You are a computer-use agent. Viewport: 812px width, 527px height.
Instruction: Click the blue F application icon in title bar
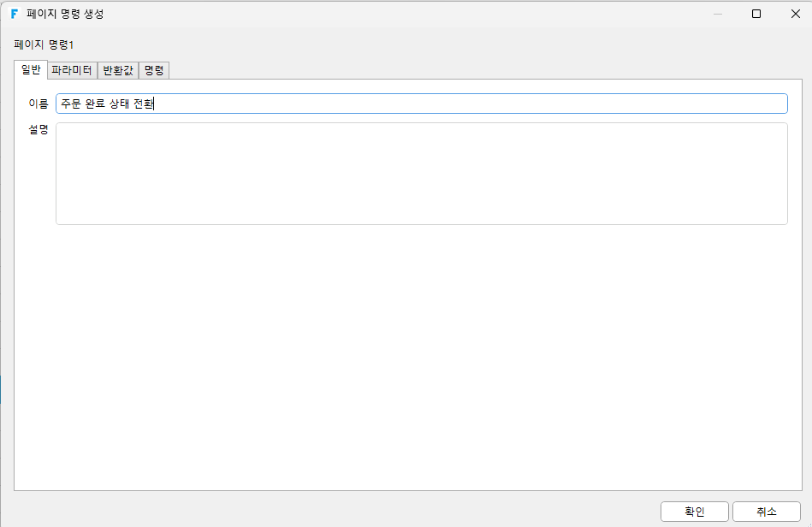click(15, 14)
